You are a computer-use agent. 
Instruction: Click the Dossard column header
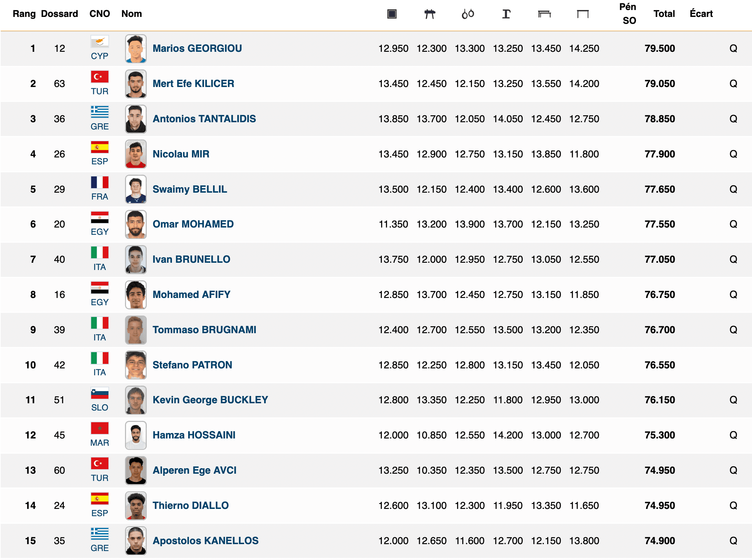click(x=59, y=14)
